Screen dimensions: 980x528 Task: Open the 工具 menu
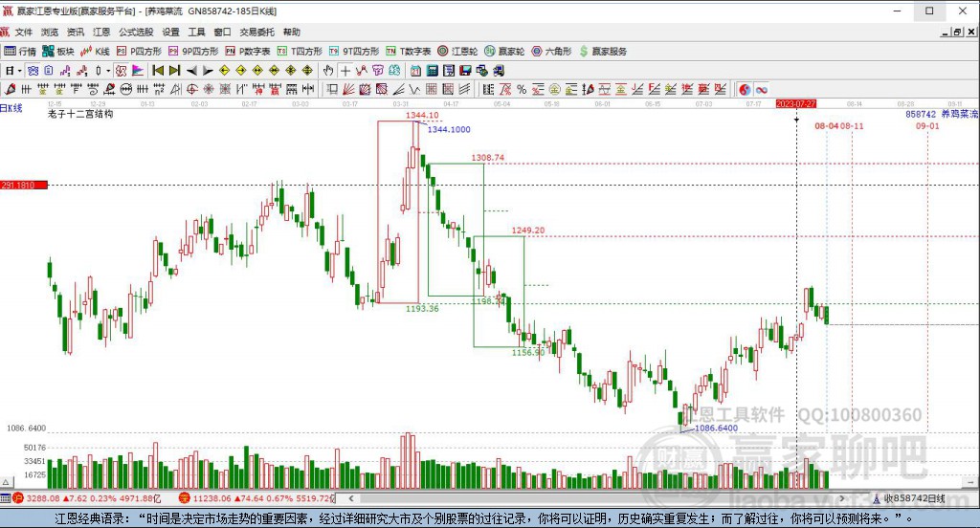[196, 32]
